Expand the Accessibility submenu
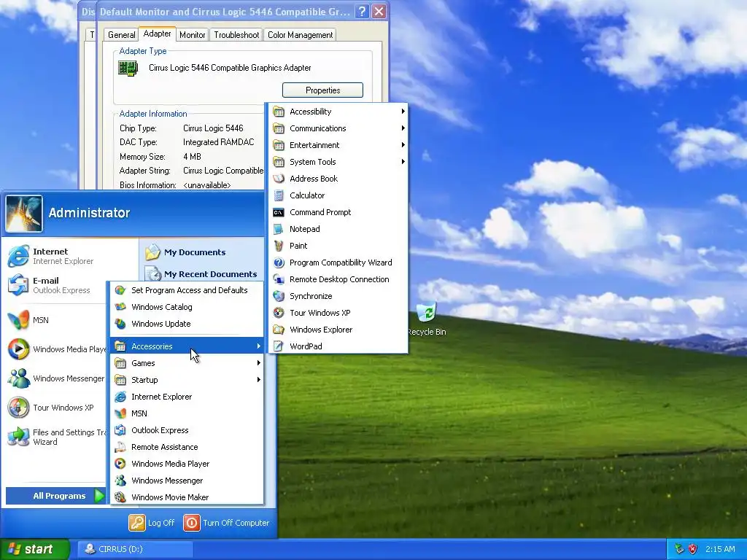The image size is (747, 560). pyautogui.click(x=338, y=112)
